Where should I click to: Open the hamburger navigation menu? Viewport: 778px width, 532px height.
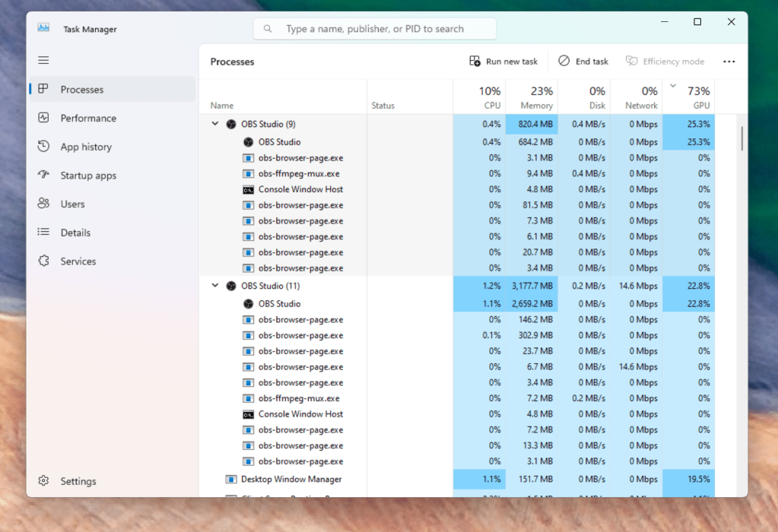pyautogui.click(x=43, y=60)
